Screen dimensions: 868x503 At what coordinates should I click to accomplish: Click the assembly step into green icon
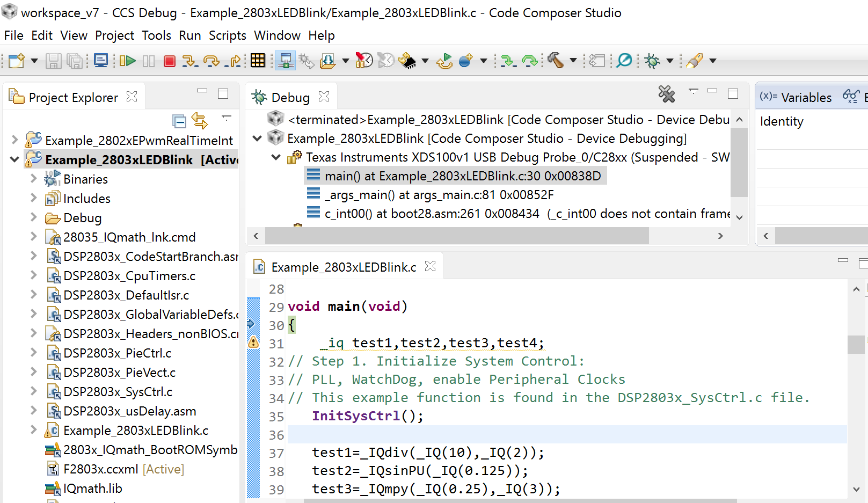(x=508, y=61)
